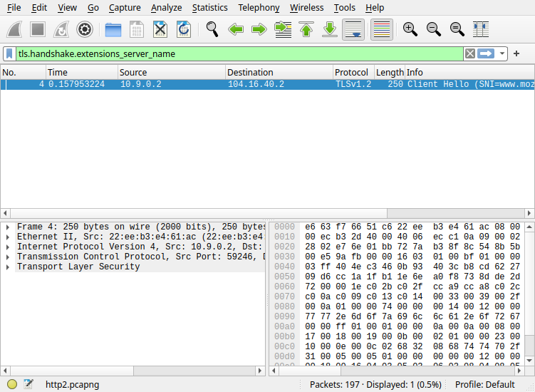Expand Transport Layer Security item
Viewport: 535px width, 392px height.
click(8, 267)
